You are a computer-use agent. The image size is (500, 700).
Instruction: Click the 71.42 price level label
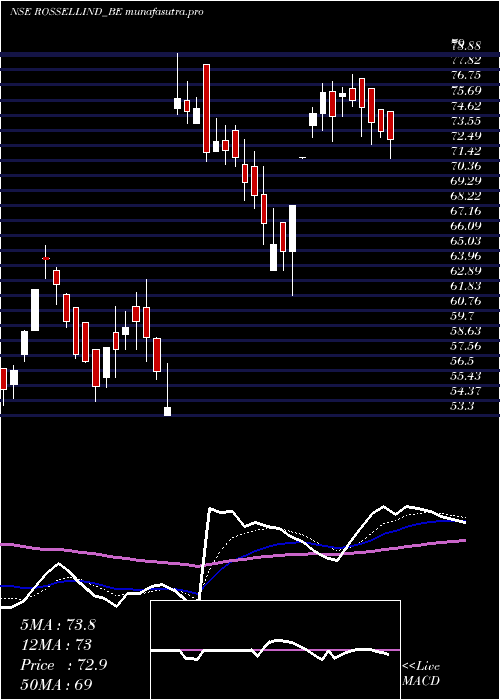[466, 151]
